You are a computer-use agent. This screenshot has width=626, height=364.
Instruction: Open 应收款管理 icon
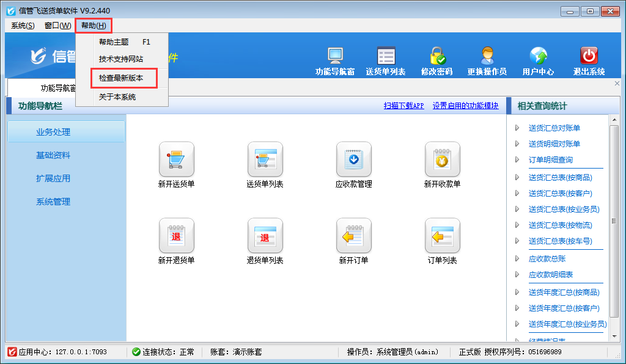click(353, 159)
